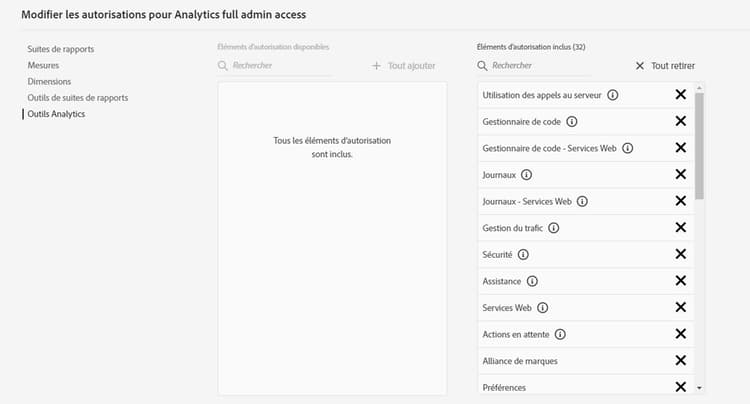Show info for Actions en attente

(x=560, y=334)
